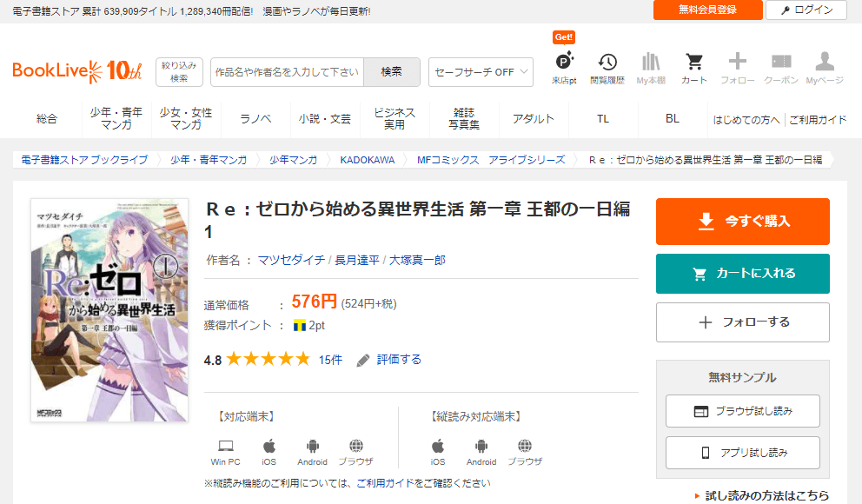This screenshot has height=504, width=862.
Task: Open the 閲覧履歴 browsing history icon
Action: [x=607, y=66]
